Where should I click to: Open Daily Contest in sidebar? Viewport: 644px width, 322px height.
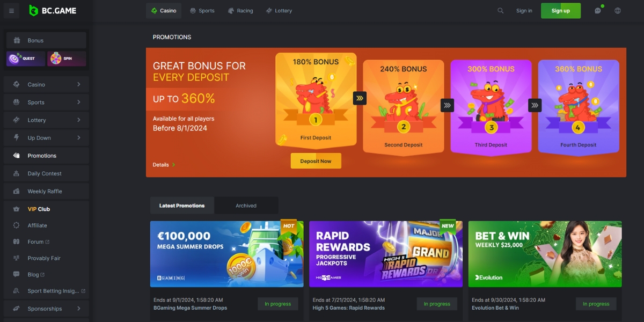coord(46,173)
